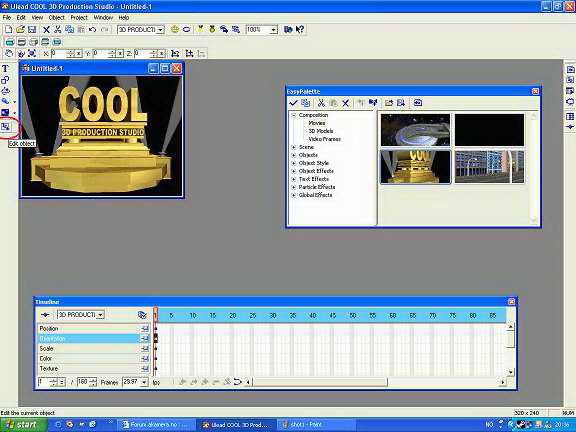Click the topmost icon in right side panel
576x432 pixels.
coord(570,69)
